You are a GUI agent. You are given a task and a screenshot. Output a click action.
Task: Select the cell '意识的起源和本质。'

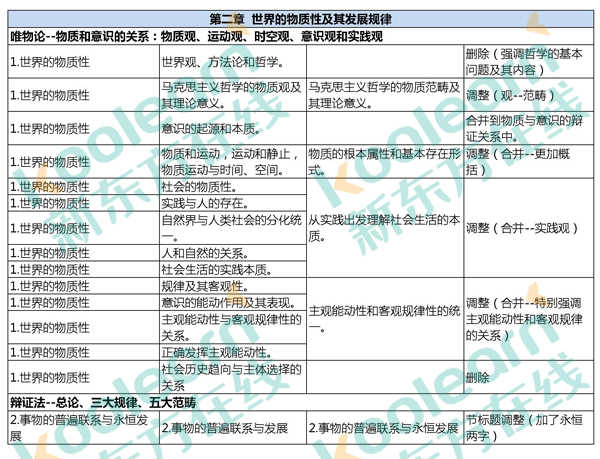(x=206, y=129)
